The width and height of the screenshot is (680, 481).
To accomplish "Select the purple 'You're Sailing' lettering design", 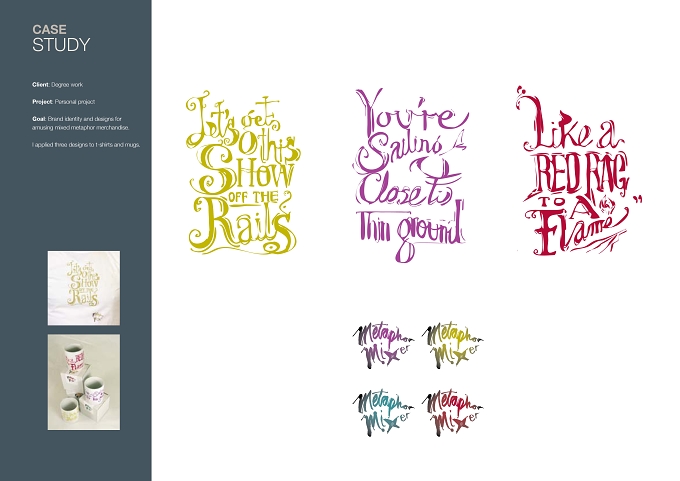I will click(412, 175).
